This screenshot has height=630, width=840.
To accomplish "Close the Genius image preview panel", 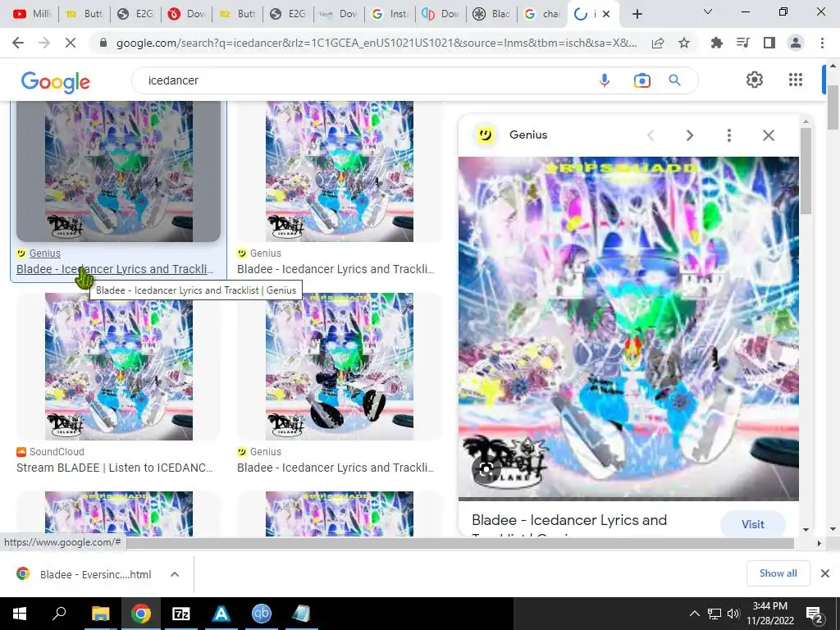I will 768,135.
